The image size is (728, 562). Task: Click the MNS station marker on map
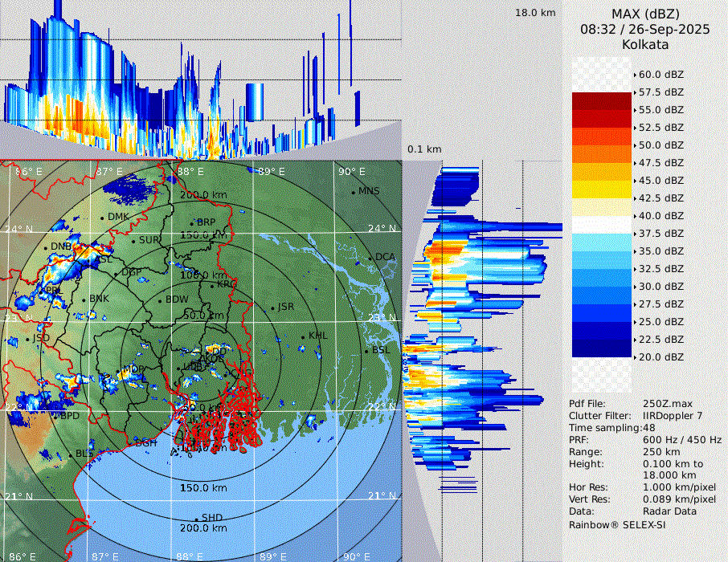point(354,192)
